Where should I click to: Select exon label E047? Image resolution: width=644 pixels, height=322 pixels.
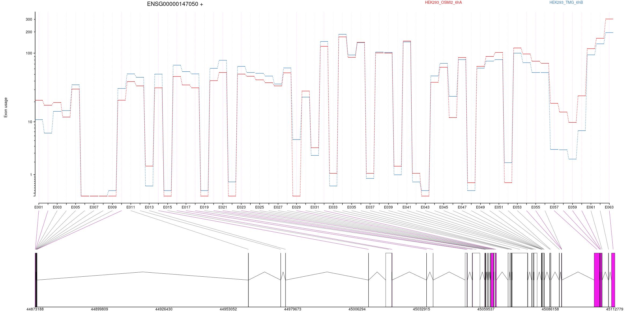[x=462, y=207]
